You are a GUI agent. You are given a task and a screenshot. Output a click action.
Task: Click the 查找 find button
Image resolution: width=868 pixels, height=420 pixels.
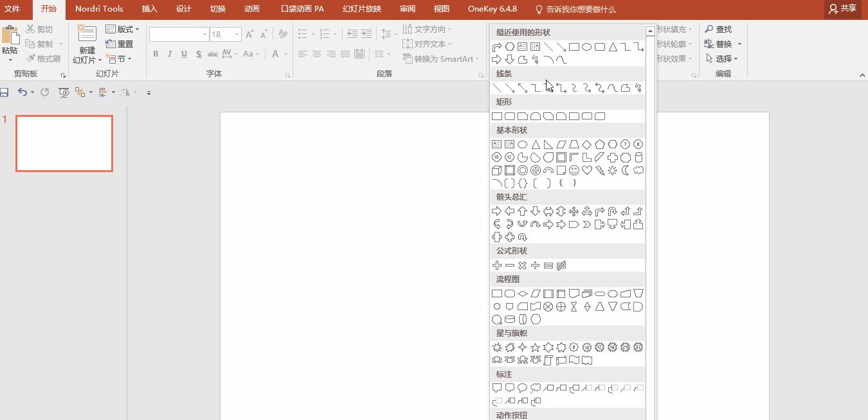point(718,29)
